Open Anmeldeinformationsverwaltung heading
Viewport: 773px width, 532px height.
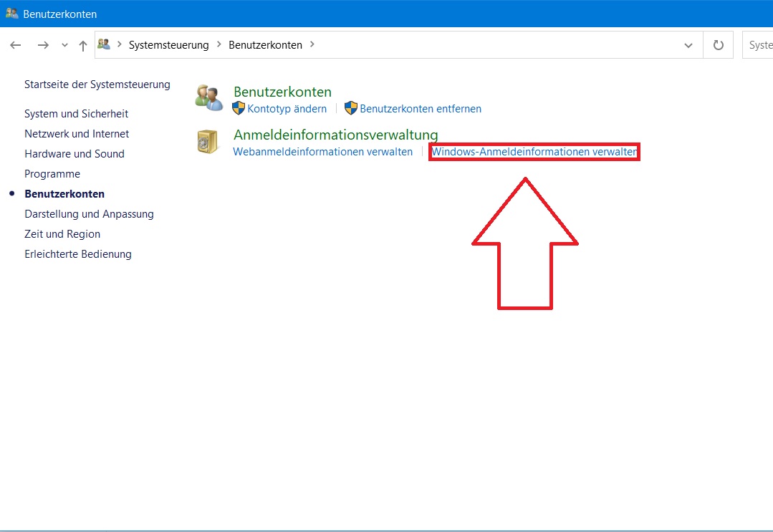click(x=336, y=135)
